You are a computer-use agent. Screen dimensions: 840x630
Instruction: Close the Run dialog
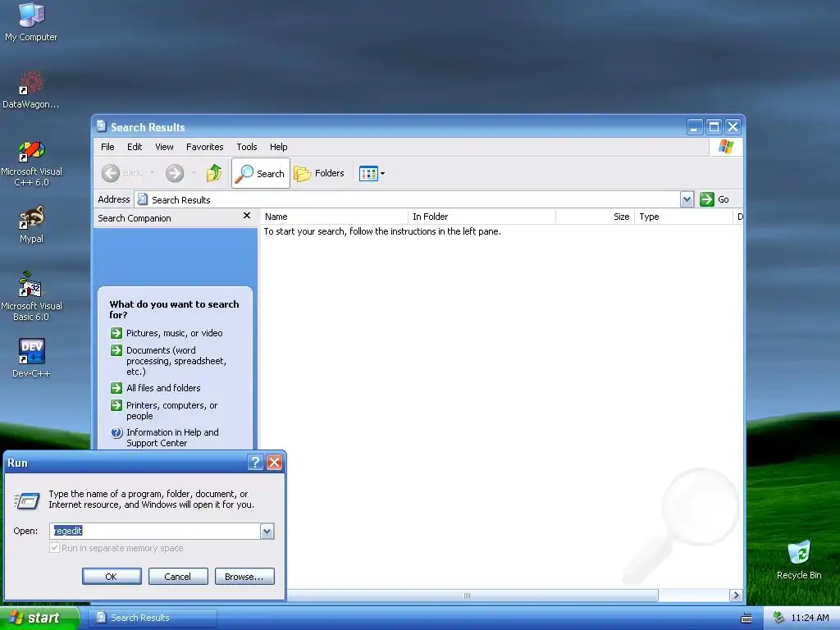274,463
